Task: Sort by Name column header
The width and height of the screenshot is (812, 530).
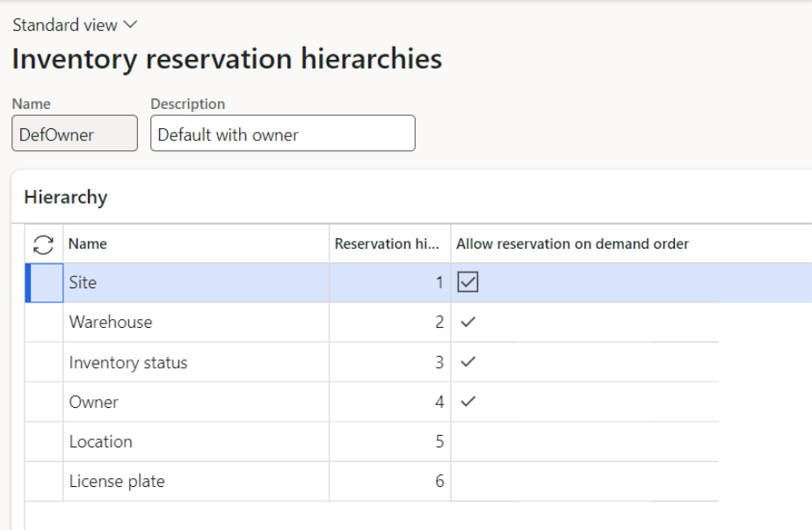Action: click(x=88, y=244)
